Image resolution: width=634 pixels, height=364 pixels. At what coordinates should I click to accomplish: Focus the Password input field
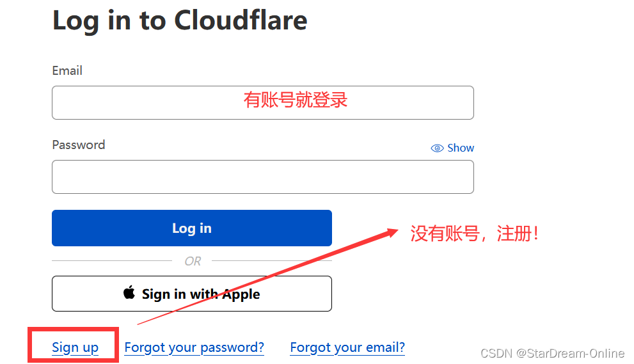click(263, 177)
